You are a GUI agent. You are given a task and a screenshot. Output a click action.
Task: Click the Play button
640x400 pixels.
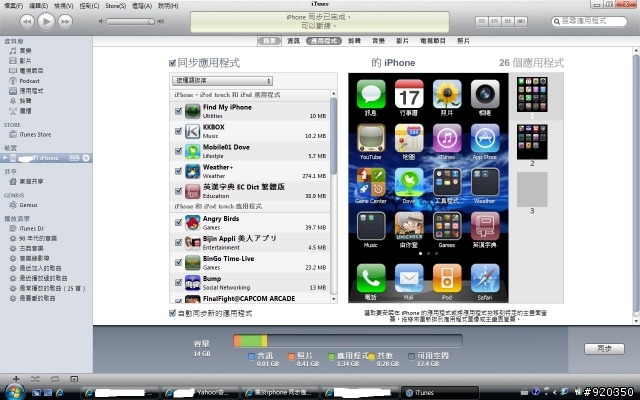pos(46,21)
